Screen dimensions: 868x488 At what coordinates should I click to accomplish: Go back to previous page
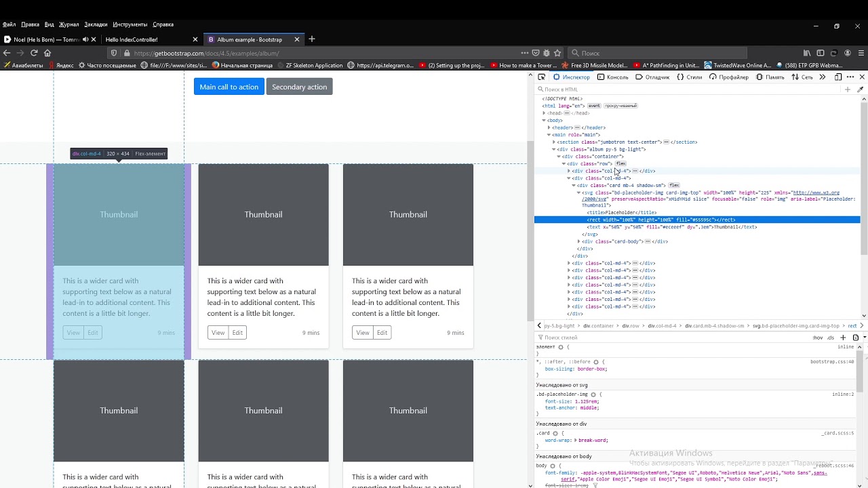point(7,53)
